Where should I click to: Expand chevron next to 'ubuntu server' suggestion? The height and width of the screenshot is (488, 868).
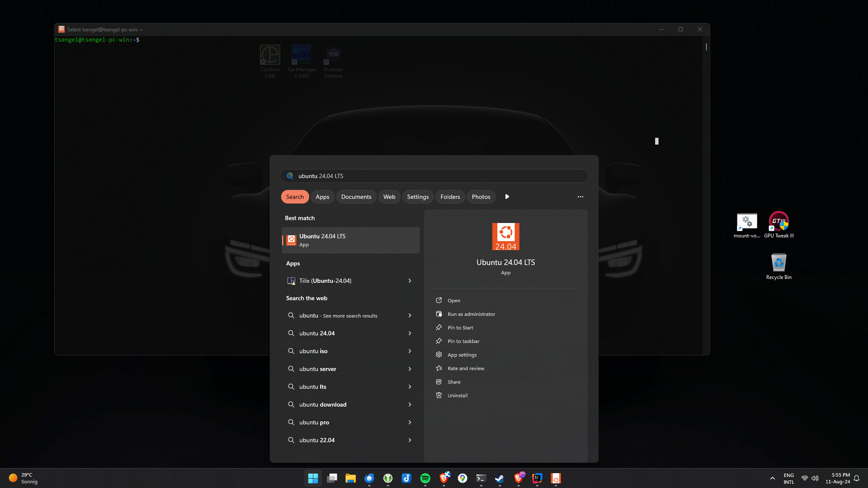410,369
